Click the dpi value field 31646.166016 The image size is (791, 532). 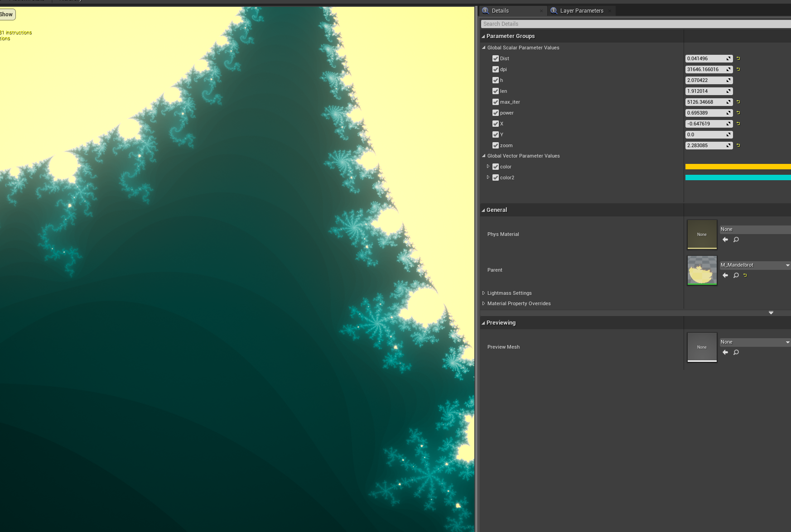709,69
